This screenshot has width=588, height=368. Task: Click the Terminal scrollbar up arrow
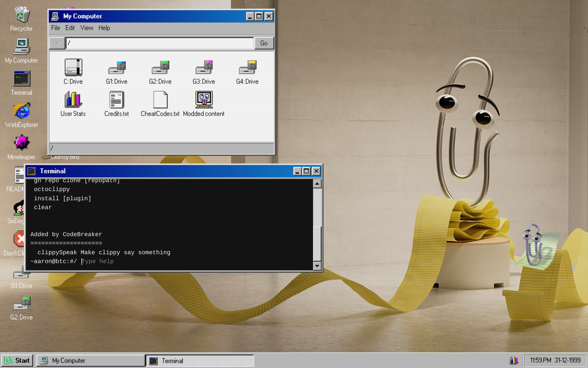pos(317,184)
